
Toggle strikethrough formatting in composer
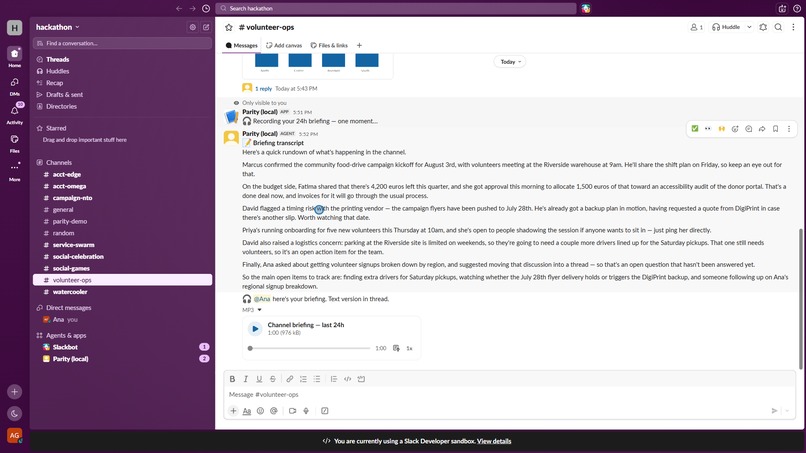click(x=273, y=379)
